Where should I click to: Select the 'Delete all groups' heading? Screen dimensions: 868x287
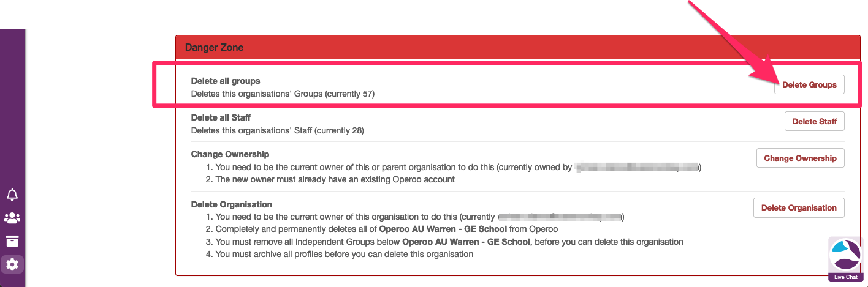(226, 81)
